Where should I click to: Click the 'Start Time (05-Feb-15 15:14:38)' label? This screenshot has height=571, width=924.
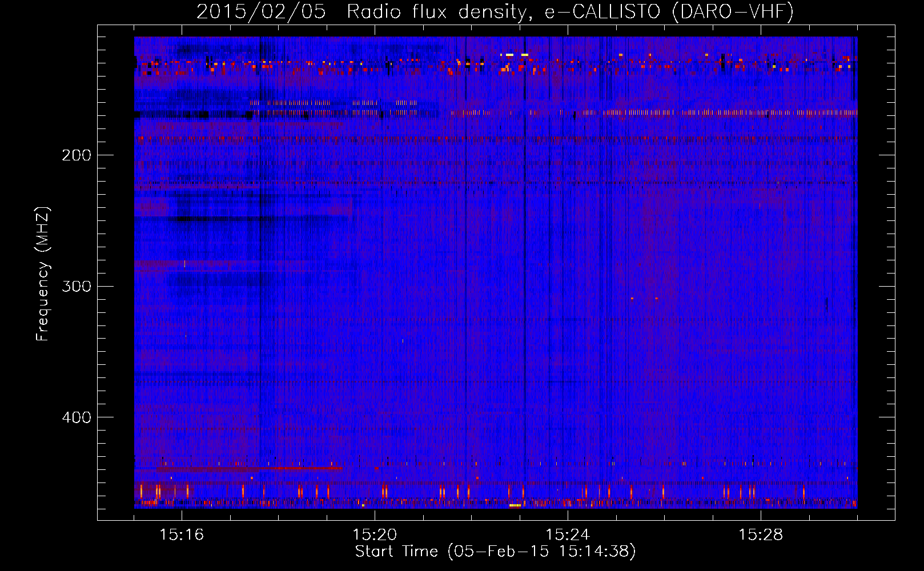(495, 552)
